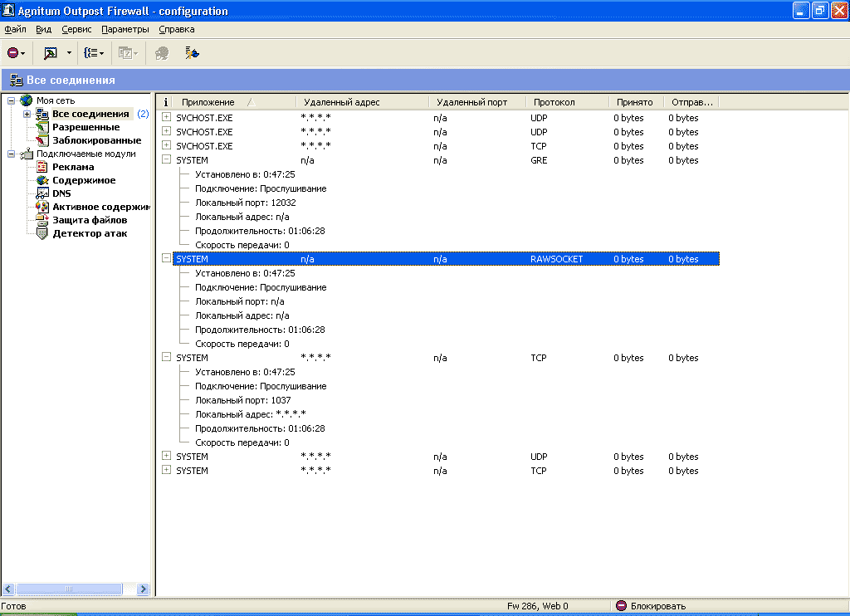Click the "Fw 286, Web 0" status text
The image size is (850, 616).
tap(538, 606)
